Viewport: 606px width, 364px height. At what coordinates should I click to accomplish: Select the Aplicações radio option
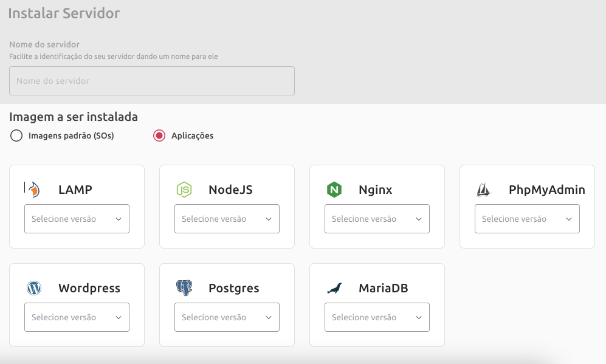coord(159,136)
